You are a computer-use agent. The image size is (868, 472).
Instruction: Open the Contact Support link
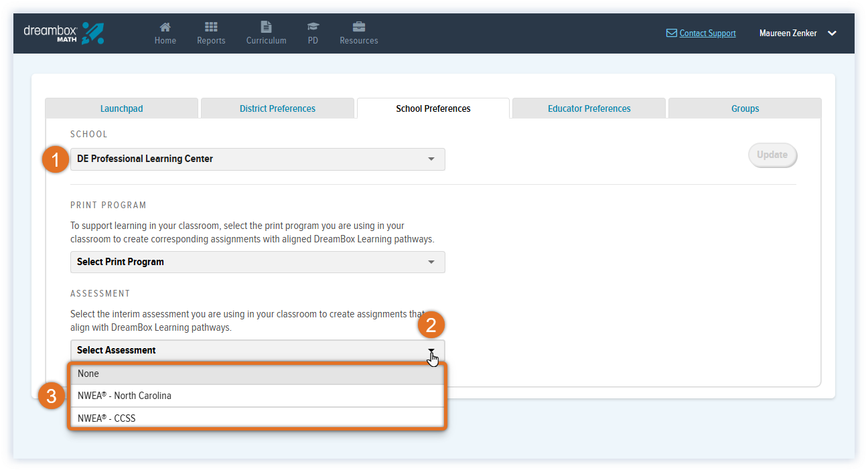[x=707, y=33]
